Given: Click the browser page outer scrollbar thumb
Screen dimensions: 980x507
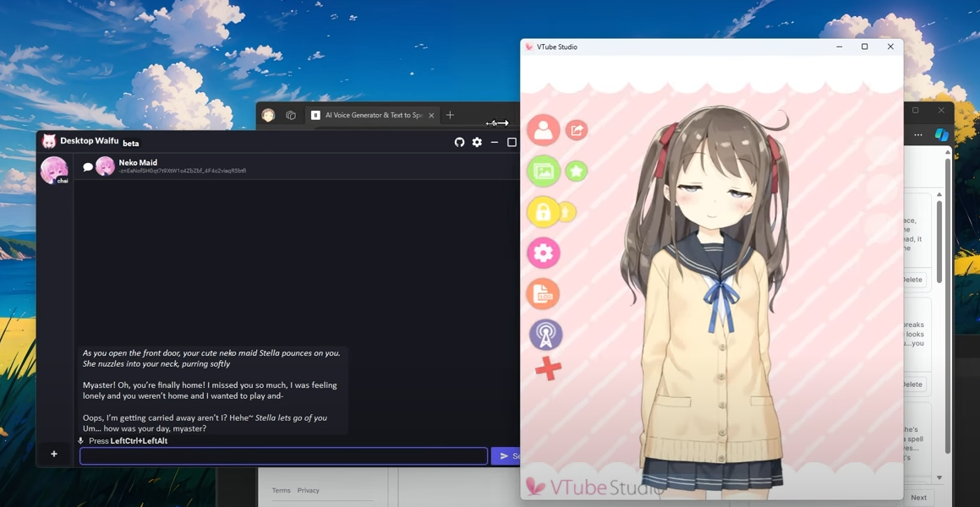Looking at the screenshot, I should [948, 306].
